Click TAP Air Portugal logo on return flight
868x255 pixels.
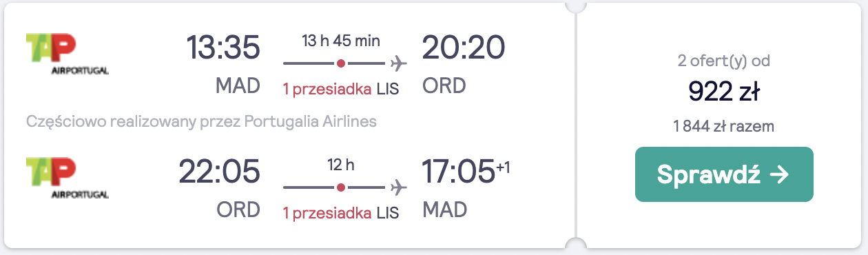[67, 177]
